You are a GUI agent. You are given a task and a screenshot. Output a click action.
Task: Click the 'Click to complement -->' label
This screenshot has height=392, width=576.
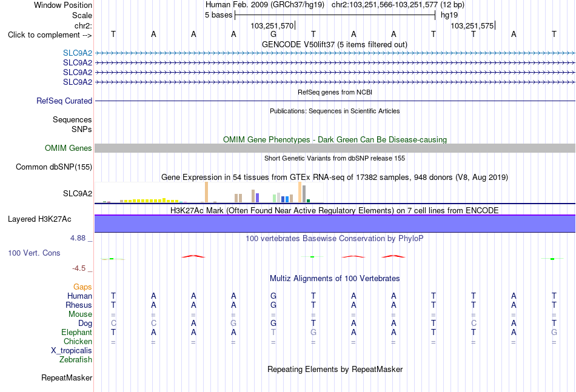tap(50, 35)
